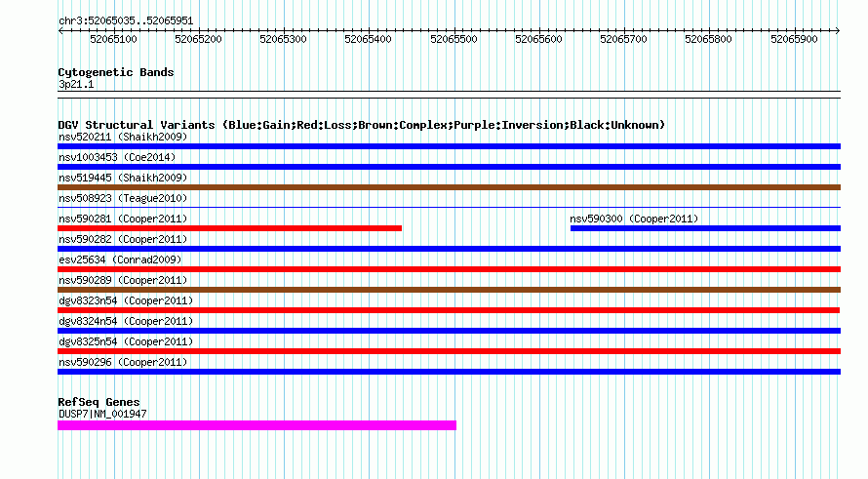Click the nsv520211 (Shaikh2009) blue gain bar

[449, 146]
